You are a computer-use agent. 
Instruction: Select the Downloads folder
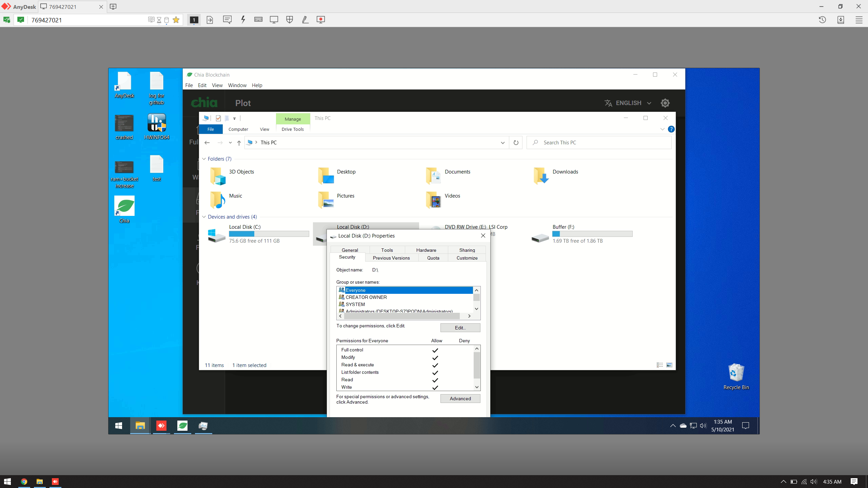[556, 176]
